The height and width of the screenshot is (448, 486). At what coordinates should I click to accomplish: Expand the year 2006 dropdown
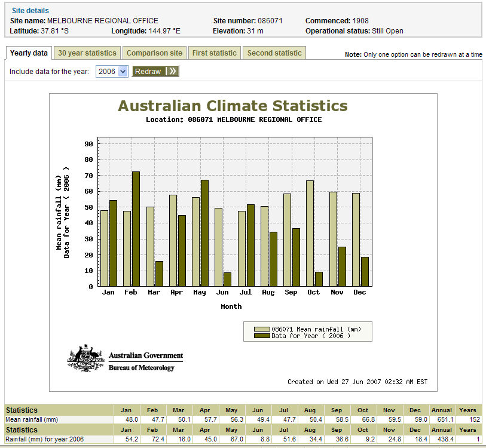[x=112, y=72]
